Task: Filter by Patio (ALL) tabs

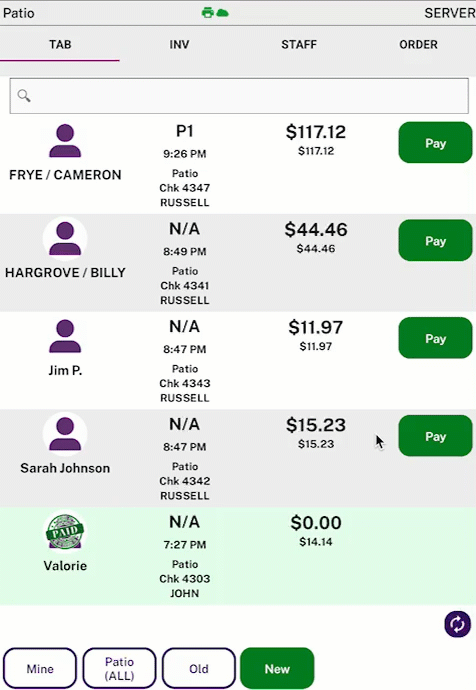Action: (x=120, y=668)
